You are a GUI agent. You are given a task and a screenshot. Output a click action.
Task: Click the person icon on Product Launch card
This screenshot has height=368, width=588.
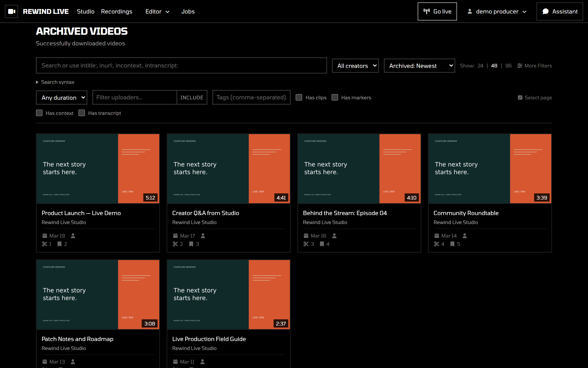tap(73, 236)
